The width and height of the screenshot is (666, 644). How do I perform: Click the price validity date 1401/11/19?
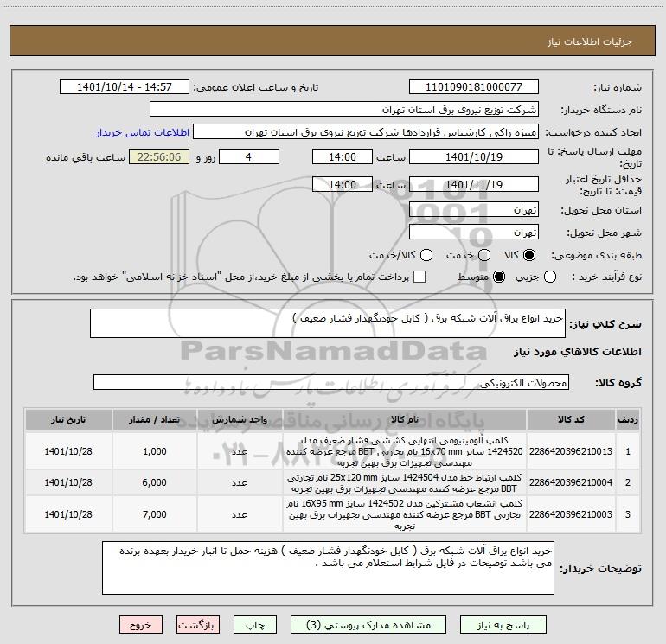pyautogui.click(x=474, y=184)
